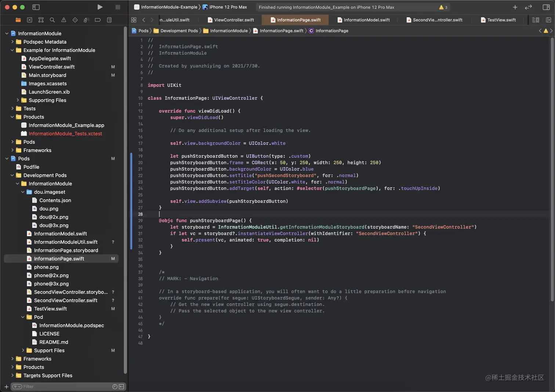The height and width of the screenshot is (392, 555).
Task: Open the test navigator diamond icon
Action: pos(75,20)
